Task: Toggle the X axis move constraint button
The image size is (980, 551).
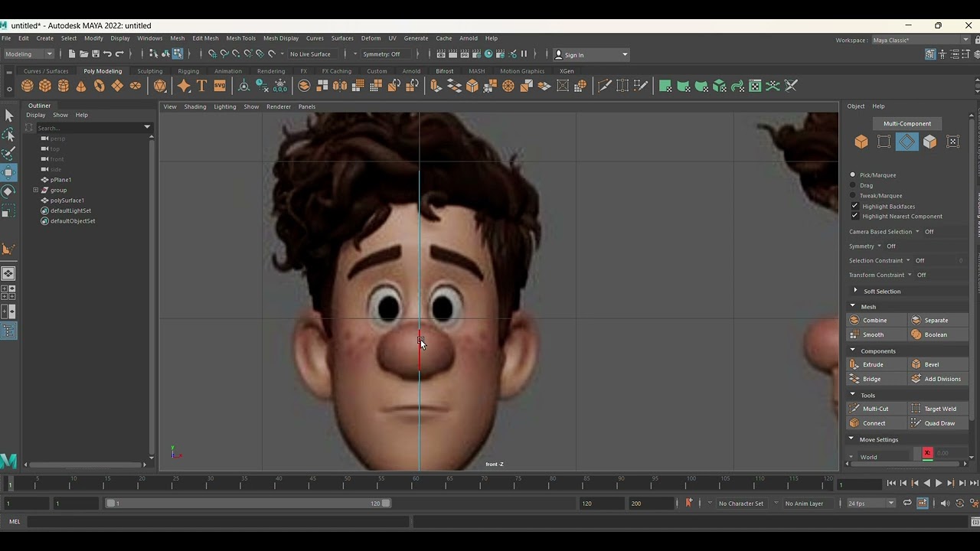Action: pos(927,453)
